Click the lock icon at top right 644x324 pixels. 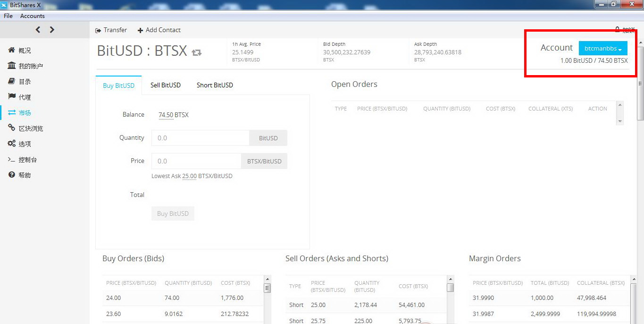[x=617, y=30]
